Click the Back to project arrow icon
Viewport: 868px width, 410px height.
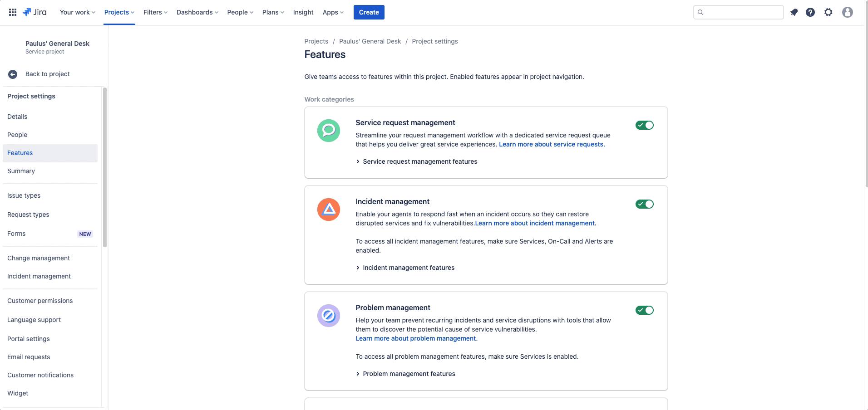point(13,74)
